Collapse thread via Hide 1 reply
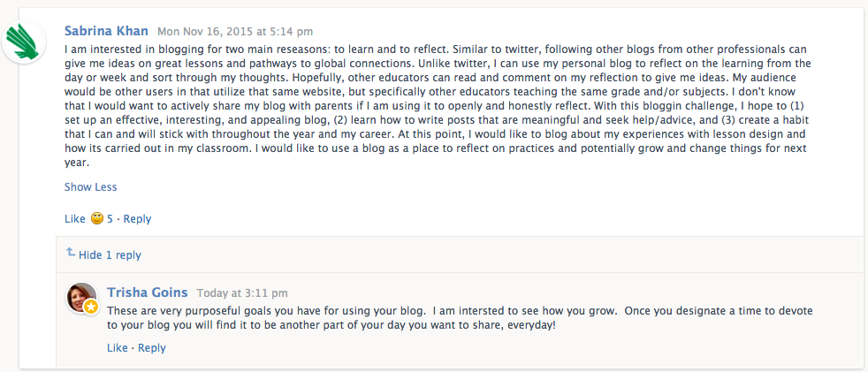The height and width of the screenshot is (372, 868). [x=110, y=255]
